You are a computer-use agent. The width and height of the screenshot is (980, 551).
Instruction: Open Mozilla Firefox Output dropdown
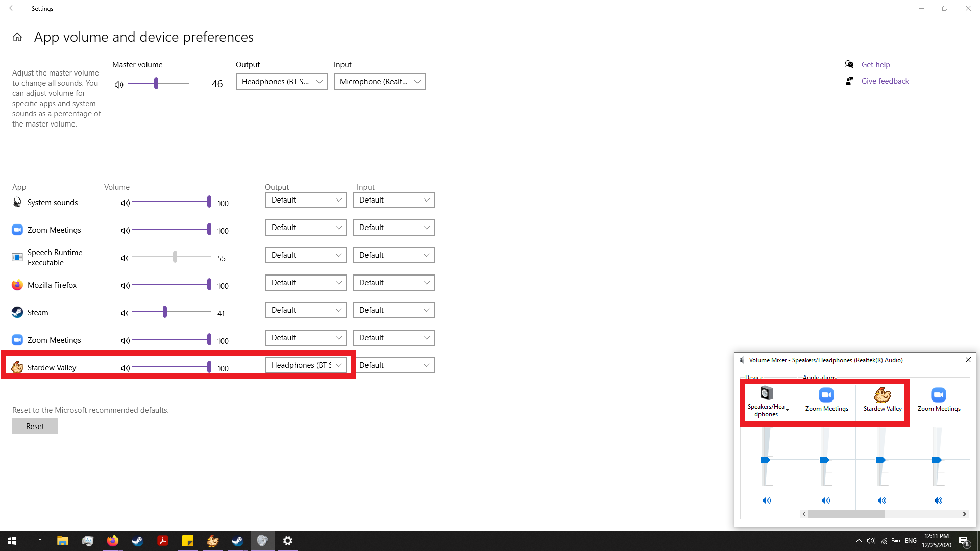tap(306, 283)
